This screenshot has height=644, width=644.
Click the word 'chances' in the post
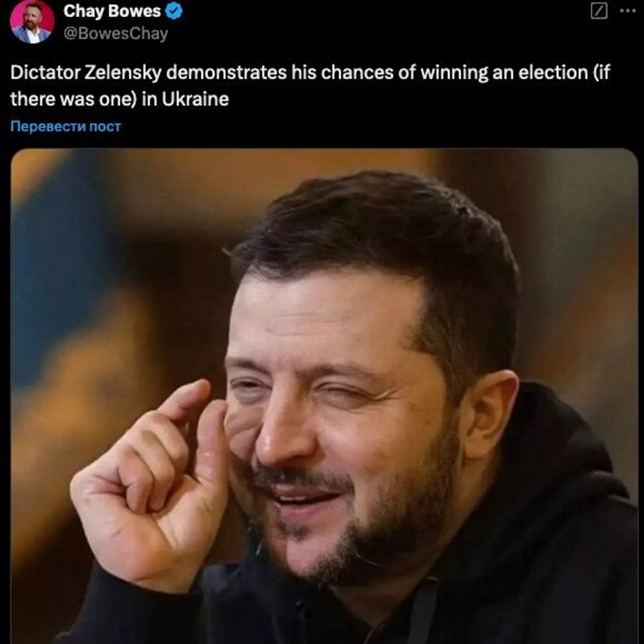click(x=357, y=72)
